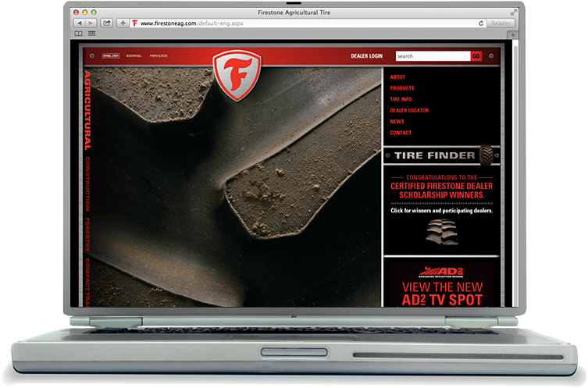Click the Firestone shield logo
The image size is (588, 388).
(x=237, y=75)
